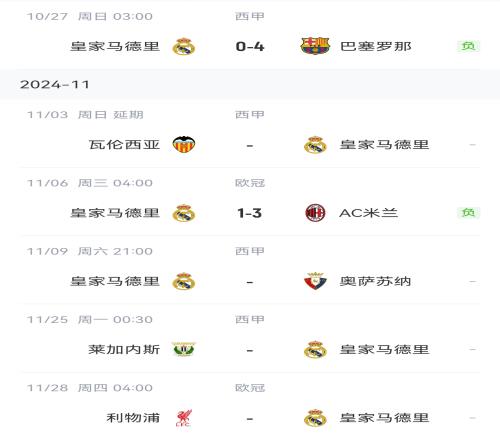500x440 pixels.
Task: Click the Liverpool club crest
Action: [184, 418]
